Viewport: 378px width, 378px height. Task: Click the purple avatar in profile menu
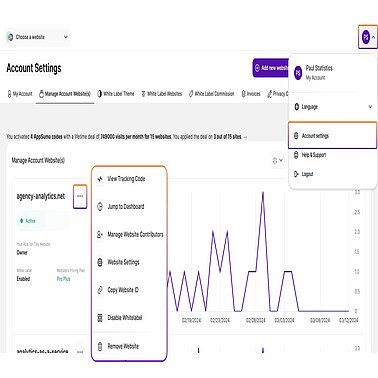298,72
